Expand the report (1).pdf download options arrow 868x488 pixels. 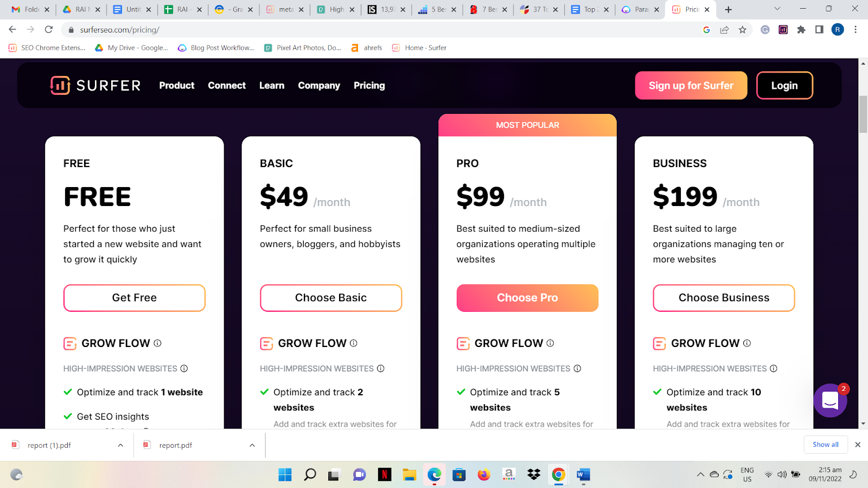click(120, 445)
